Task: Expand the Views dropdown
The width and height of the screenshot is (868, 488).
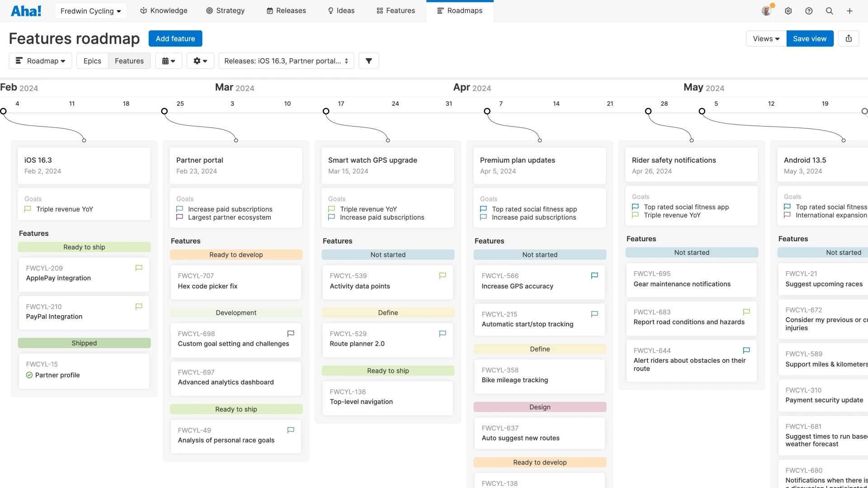Action: click(765, 38)
